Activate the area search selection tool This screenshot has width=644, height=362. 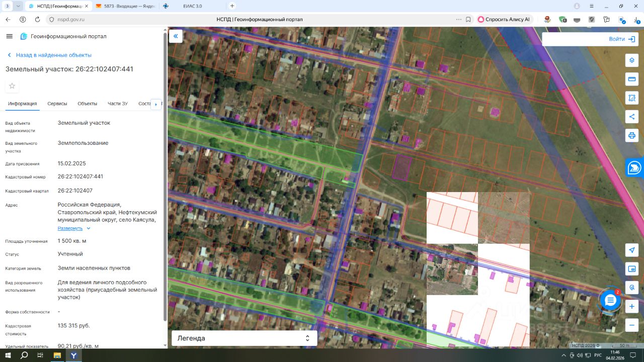(x=632, y=98)
